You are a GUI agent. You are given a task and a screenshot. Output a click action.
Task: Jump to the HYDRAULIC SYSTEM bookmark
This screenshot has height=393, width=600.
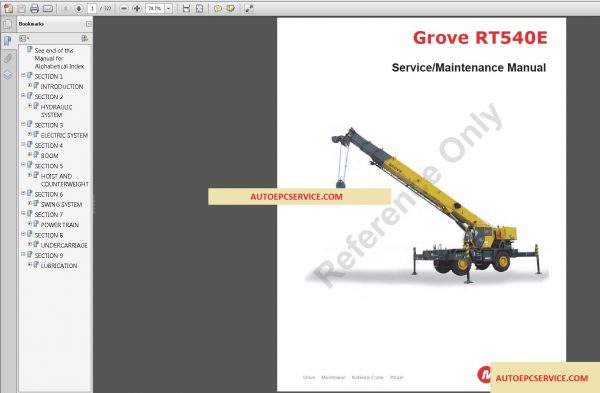pos(57,111)
